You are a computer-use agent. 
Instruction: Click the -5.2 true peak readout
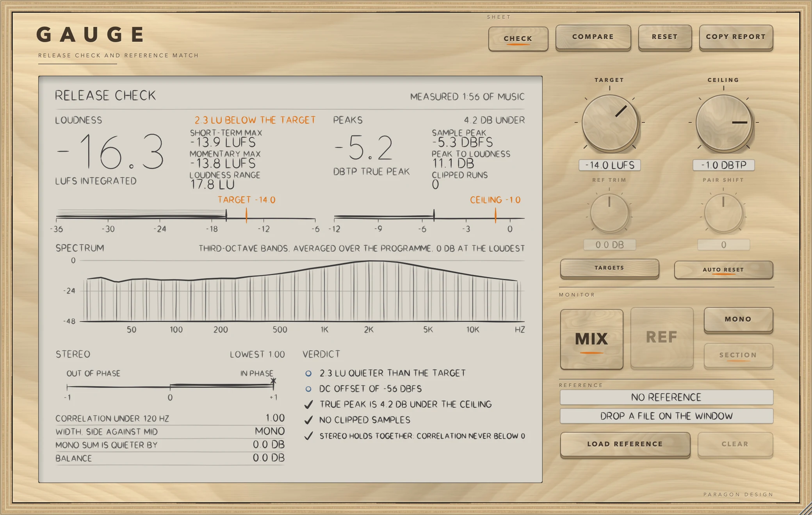tap(364, 148)
